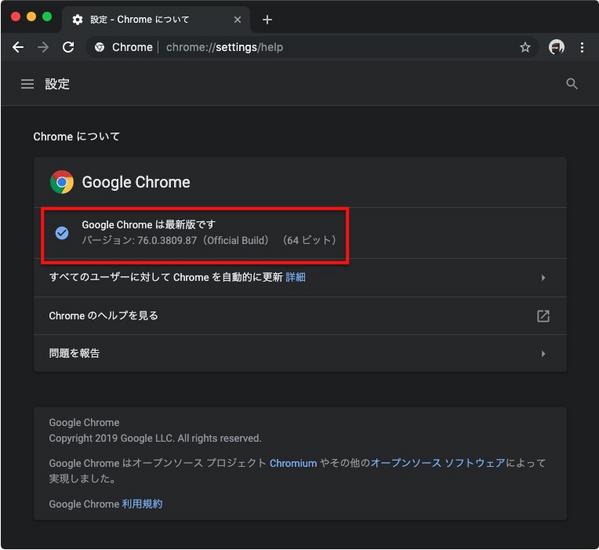This screenshot has width=599, height=550.
Task: Click the blue up-to-date checkmark icon
Action: point(62,233)
